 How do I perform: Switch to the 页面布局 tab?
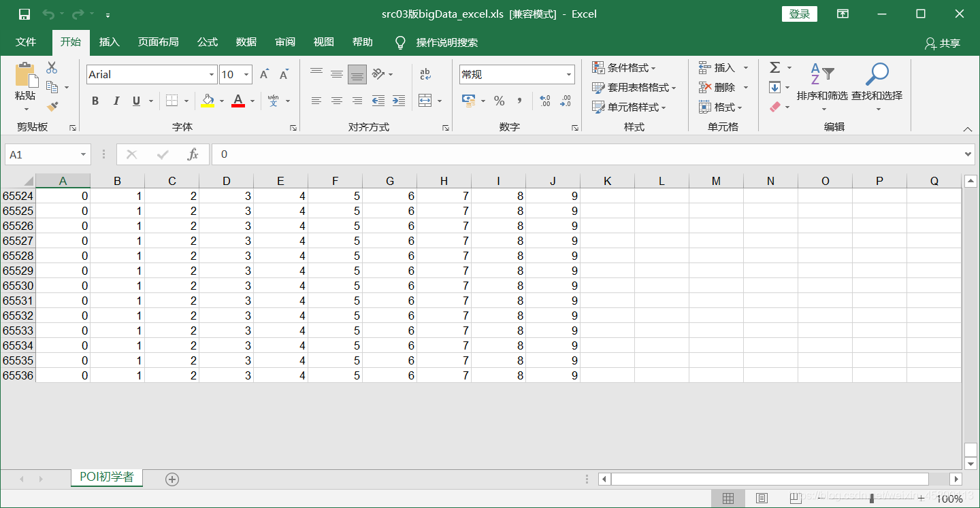click(159, 42)
